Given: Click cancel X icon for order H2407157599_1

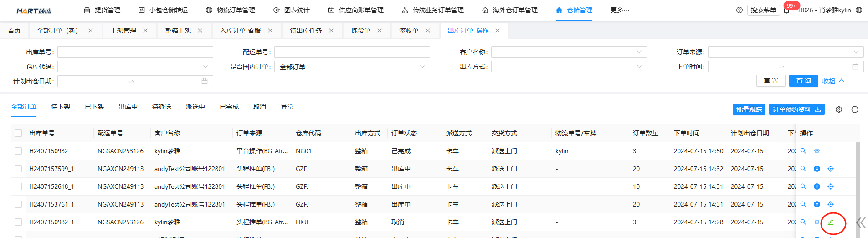Looking at the screenshot, I should point(817,169).
